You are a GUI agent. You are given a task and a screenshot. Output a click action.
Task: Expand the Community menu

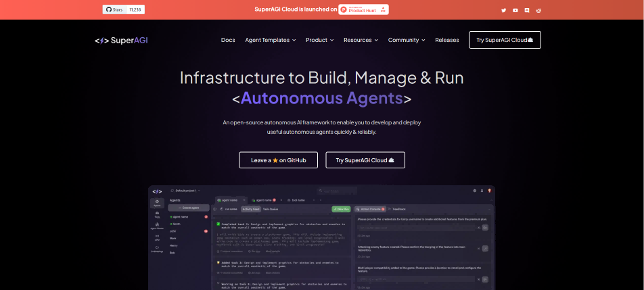pyautogui.click(x=407, y=40)
